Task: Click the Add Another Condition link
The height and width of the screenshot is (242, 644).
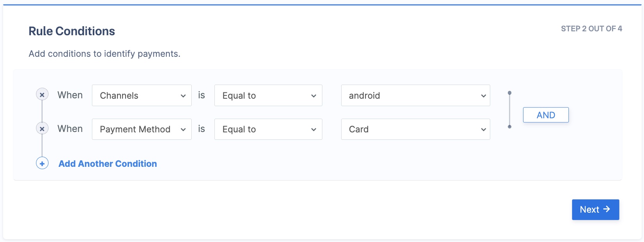Action: (x=108, y=164)
